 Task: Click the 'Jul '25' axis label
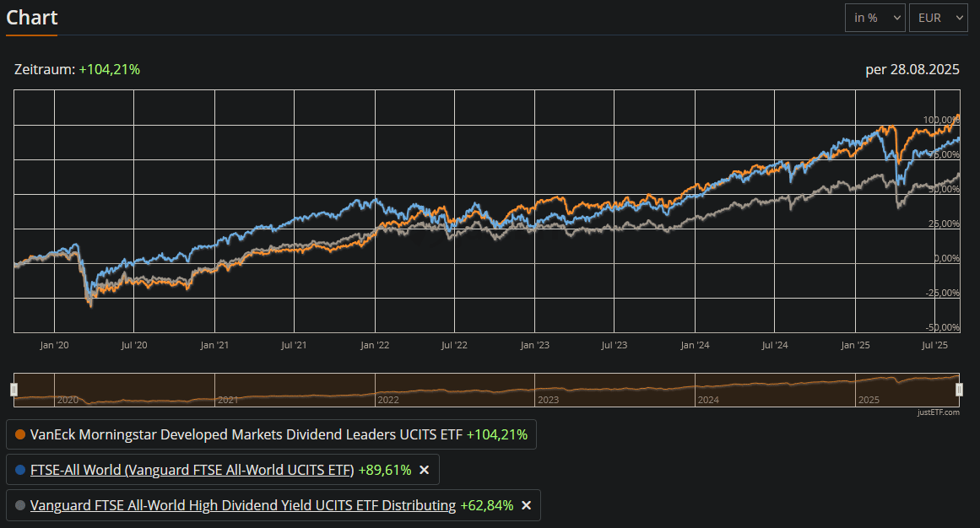point(935,345)
